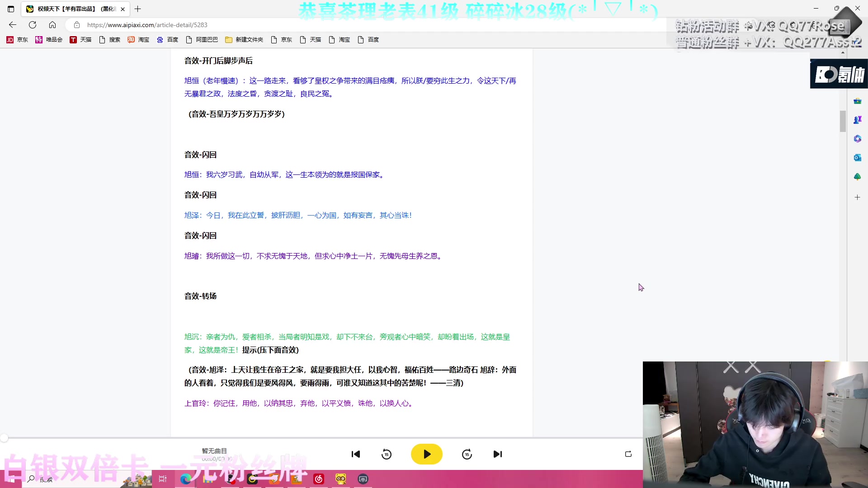The height and width of the screenshot is (488, 868).
Task: Open the 搜索 bookmark
Action: (x=110, y=40)
